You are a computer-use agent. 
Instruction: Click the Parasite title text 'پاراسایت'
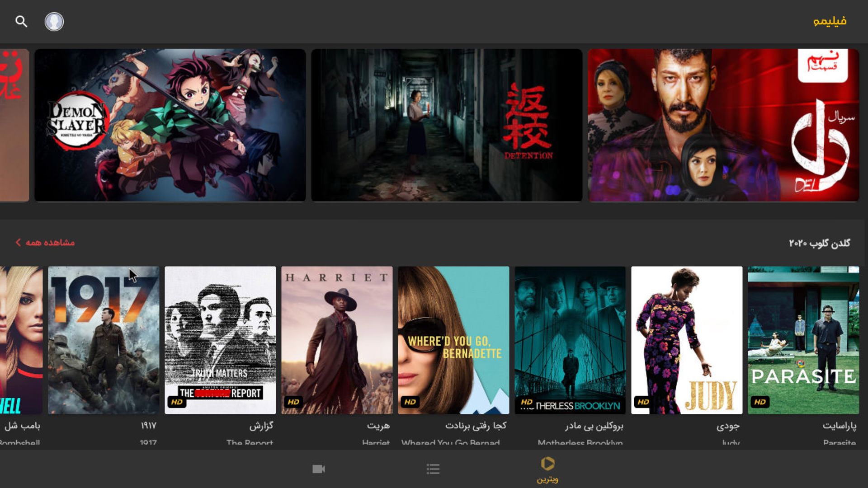coord(839,426)
